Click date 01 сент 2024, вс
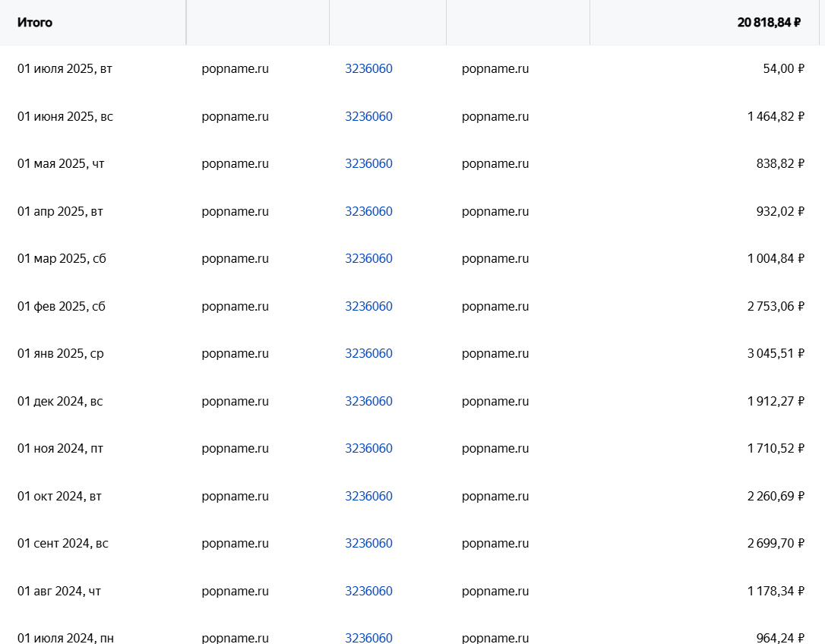Viewport: 825px width, 644px height. click(62, 544)
